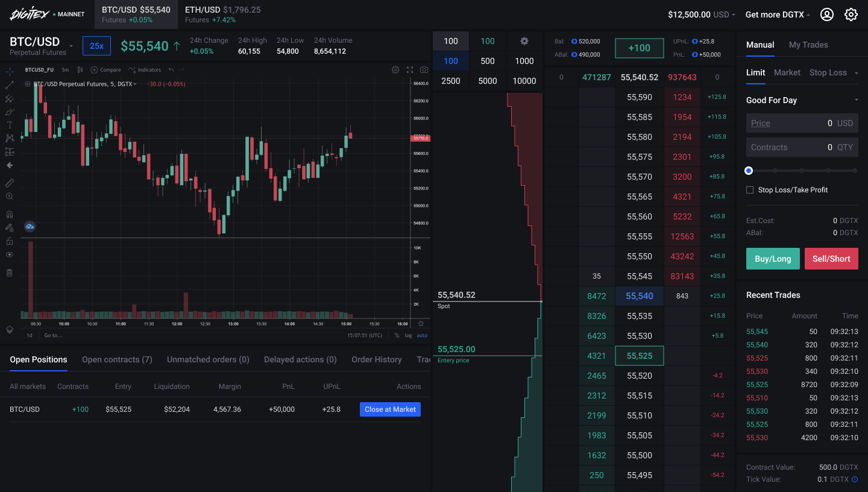
Task: Close the position at market
Action: tap(390, 409)
